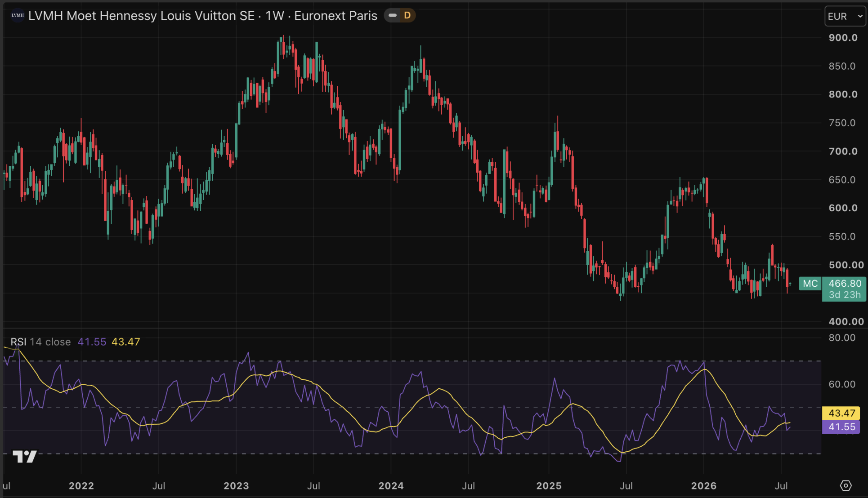Click the MC ticker tag on price axis

pos(810,284)
